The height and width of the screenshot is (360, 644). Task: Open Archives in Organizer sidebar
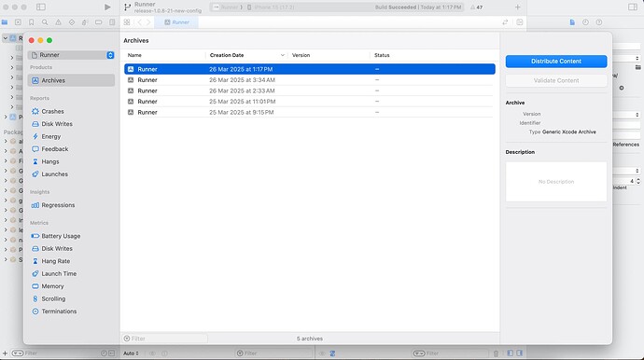click(71, 80)
